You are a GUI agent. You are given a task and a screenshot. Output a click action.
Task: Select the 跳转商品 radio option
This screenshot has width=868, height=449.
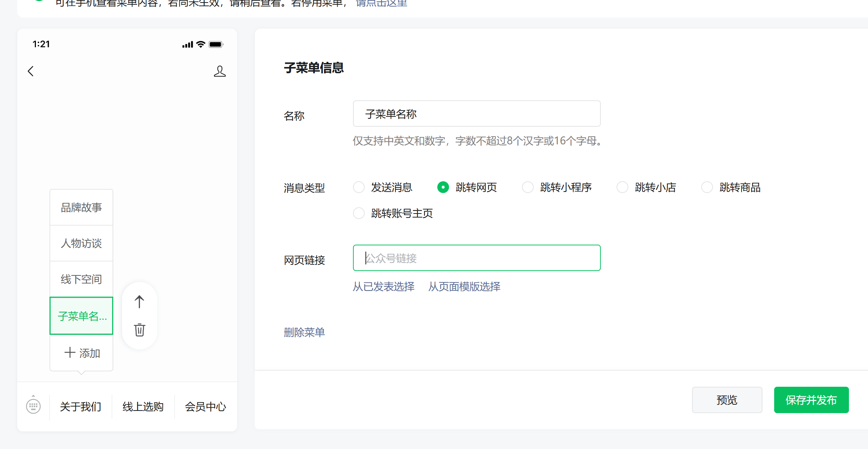pyautogui.click(x=707, y=187)
